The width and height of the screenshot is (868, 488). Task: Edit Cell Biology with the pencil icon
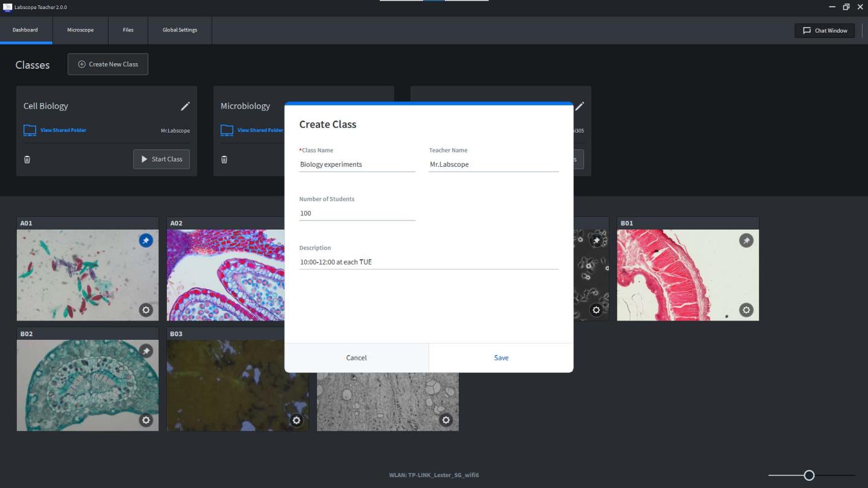[x=185, y=105]
